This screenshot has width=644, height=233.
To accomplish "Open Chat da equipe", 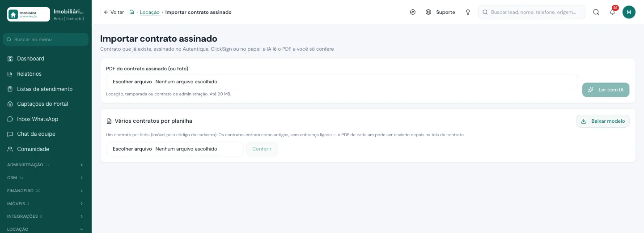I will [46, 134].
